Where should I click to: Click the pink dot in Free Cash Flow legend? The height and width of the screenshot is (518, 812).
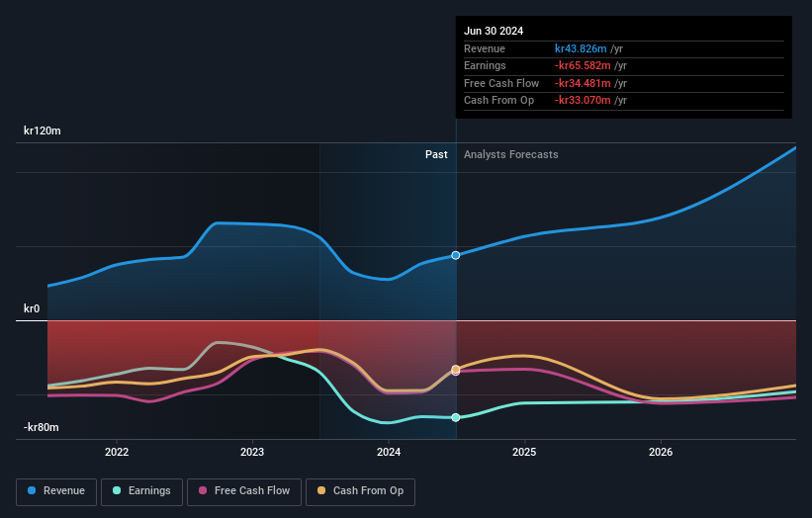(203, 490)
